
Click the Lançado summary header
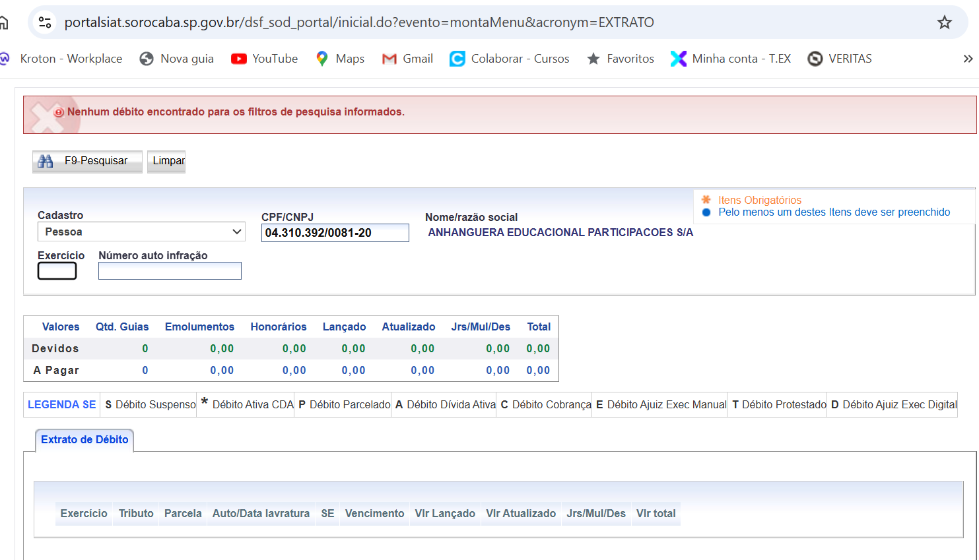tap(344, 327)
